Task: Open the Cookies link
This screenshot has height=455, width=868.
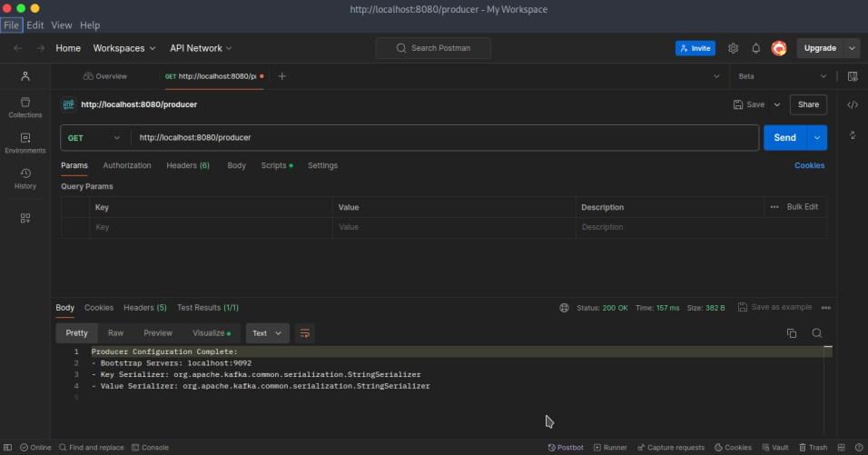Action: click(x=809, y=165)
